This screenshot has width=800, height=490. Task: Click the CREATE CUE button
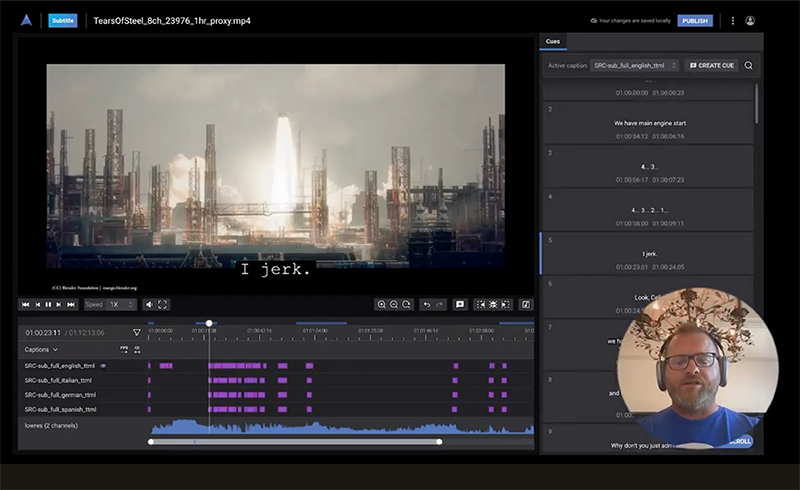click(x=712, y=65)
